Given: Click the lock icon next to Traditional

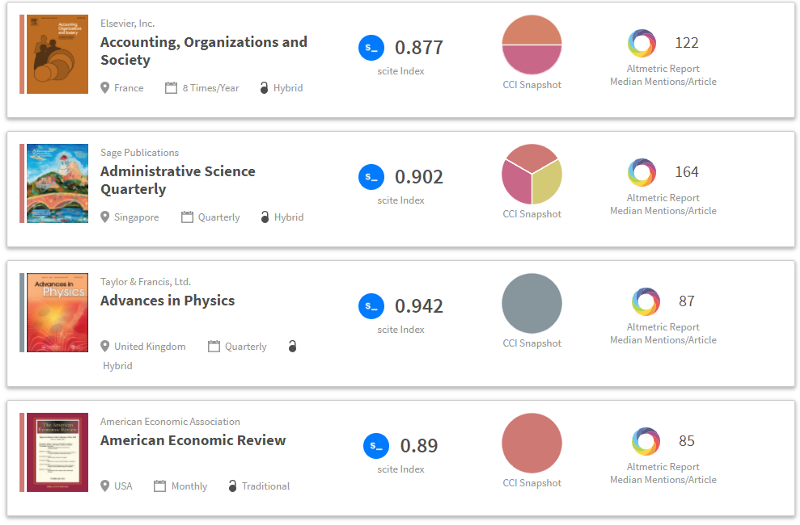Looking at the screenshot, I should (x=233, y=486).
